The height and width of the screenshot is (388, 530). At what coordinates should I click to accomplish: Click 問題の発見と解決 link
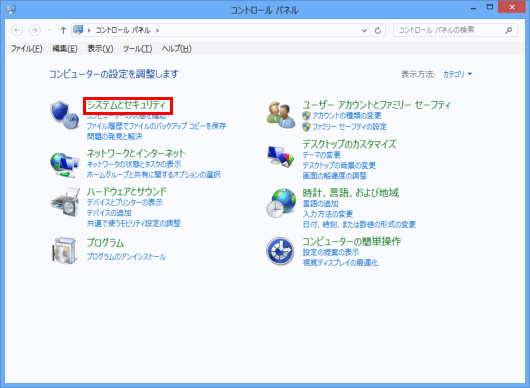pos(115,137)
